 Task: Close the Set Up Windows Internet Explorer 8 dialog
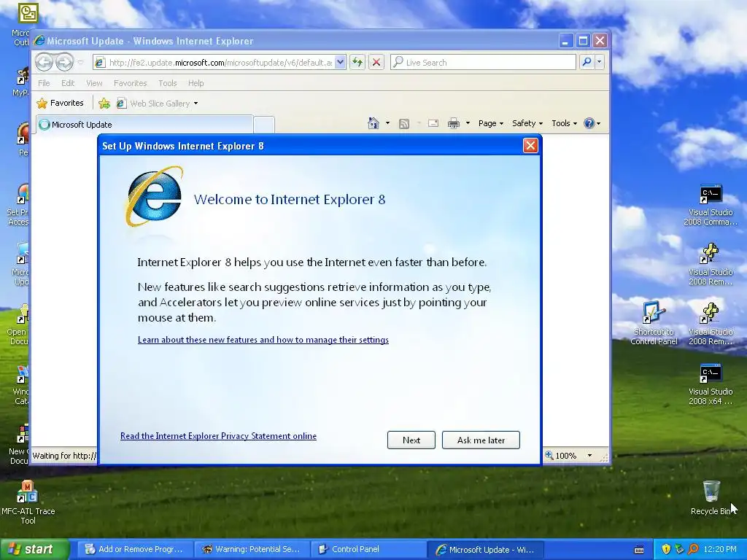point(530,146)
